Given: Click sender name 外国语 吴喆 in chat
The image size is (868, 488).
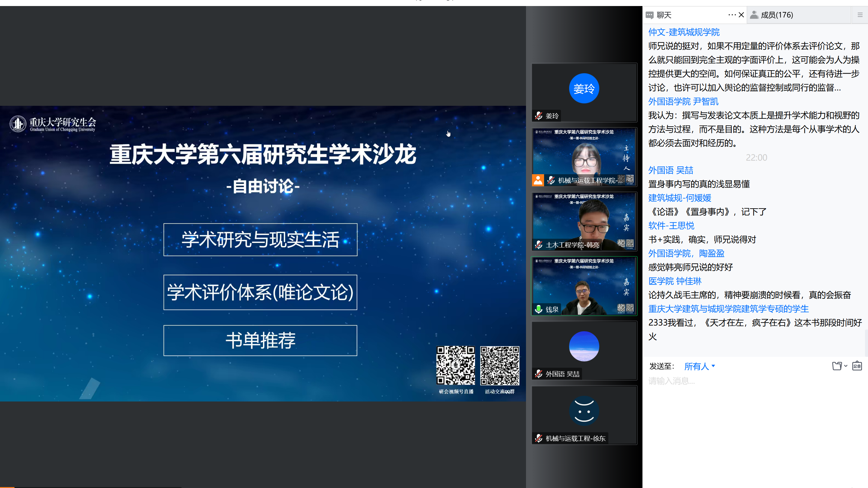Looking at the screenshot, I should [670, 170].
